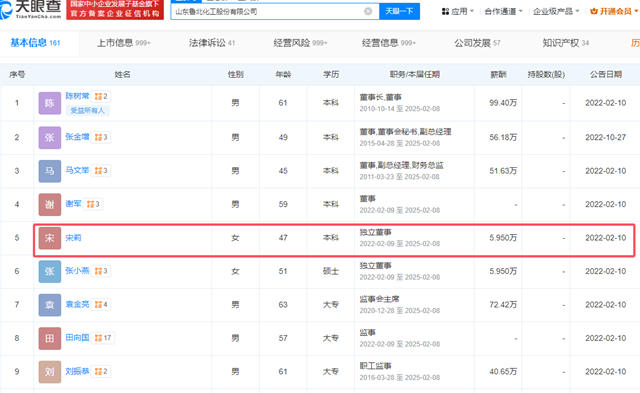
Task: Click the related-company badge 3 in row 4
Action: (x=93, y=204)
